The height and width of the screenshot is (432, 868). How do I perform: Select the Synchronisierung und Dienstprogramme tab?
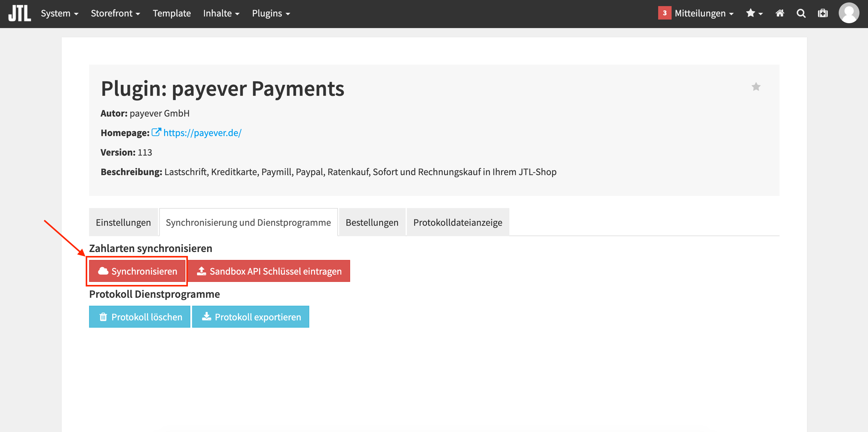click(x=248, y=222)
